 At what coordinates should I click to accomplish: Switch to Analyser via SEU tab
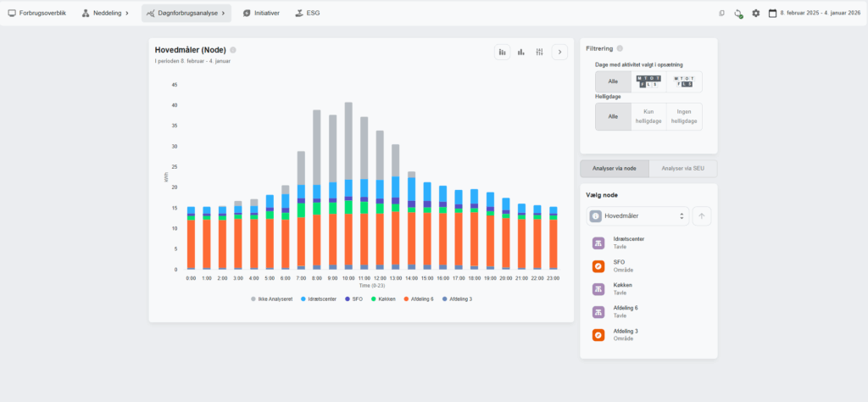click(x=683, y=168)
